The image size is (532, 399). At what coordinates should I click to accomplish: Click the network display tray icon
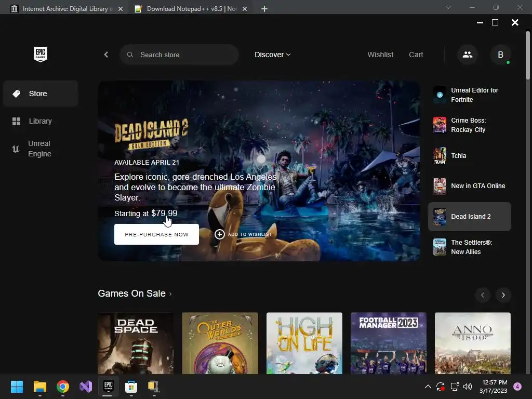click(455, 387)
